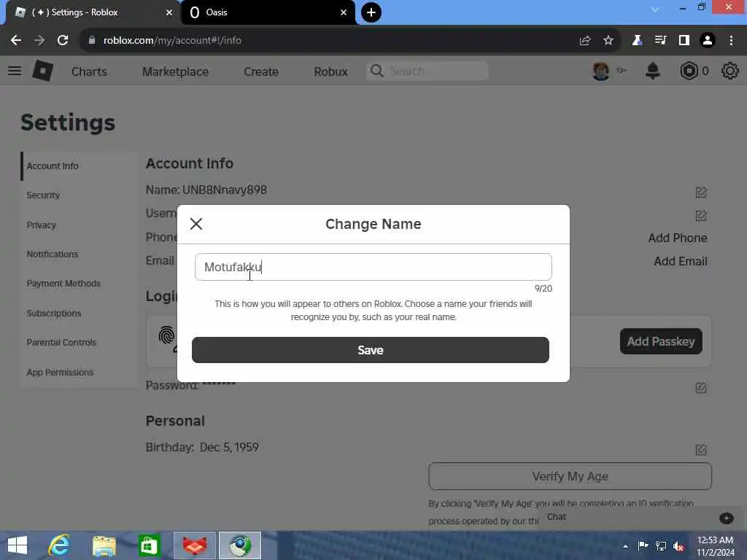Screen dimensions: 747x560
Task: Open the Robux page
Action: (x=330, y=71)
